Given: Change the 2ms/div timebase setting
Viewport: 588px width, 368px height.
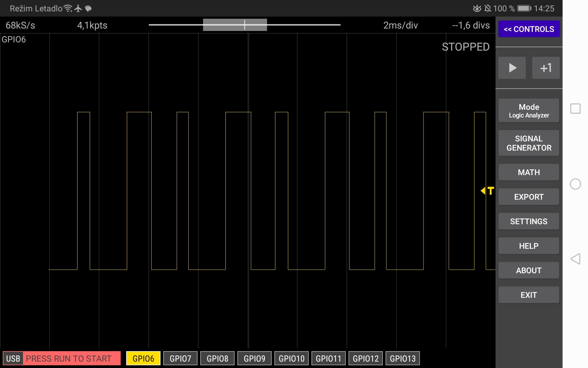Looking at the screenshot, I should click(x=401, y=25).
